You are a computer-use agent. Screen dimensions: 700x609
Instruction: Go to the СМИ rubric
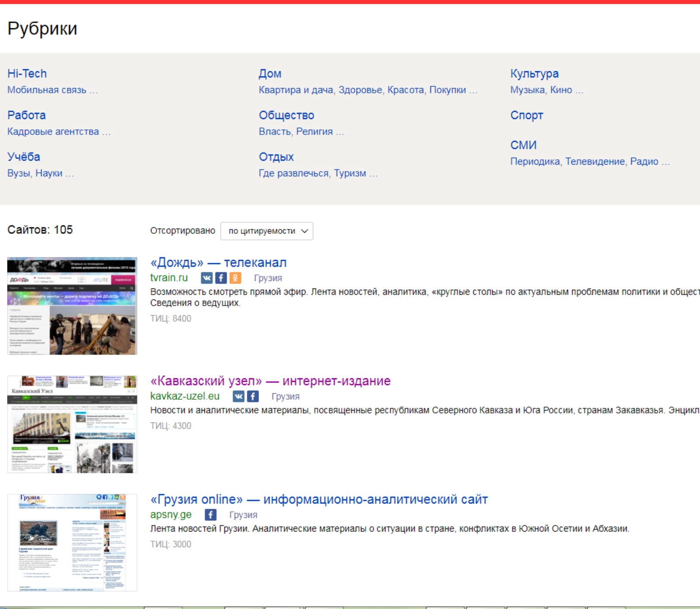click(x=523, y=145)
